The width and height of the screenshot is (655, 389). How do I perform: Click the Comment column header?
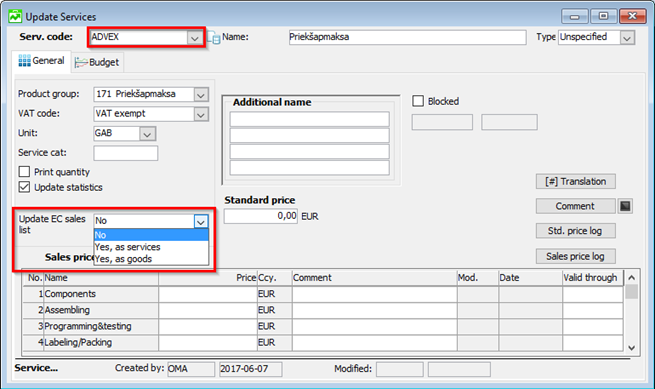pyautogui.click(x=374, y=278)
